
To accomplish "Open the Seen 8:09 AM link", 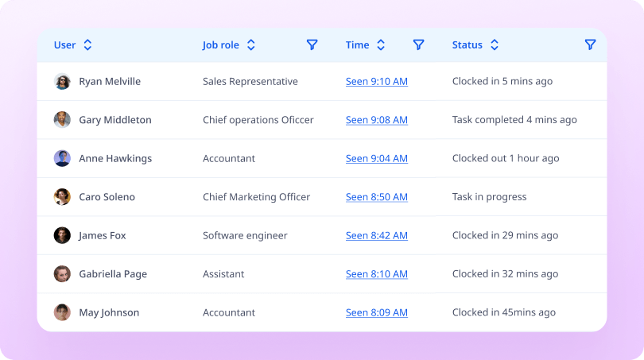I will [x=376, y=312].
